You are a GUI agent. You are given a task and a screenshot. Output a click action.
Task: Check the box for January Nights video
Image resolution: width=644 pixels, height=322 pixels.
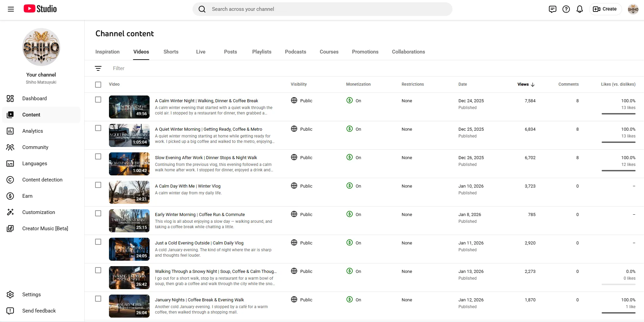coord(98,299)
